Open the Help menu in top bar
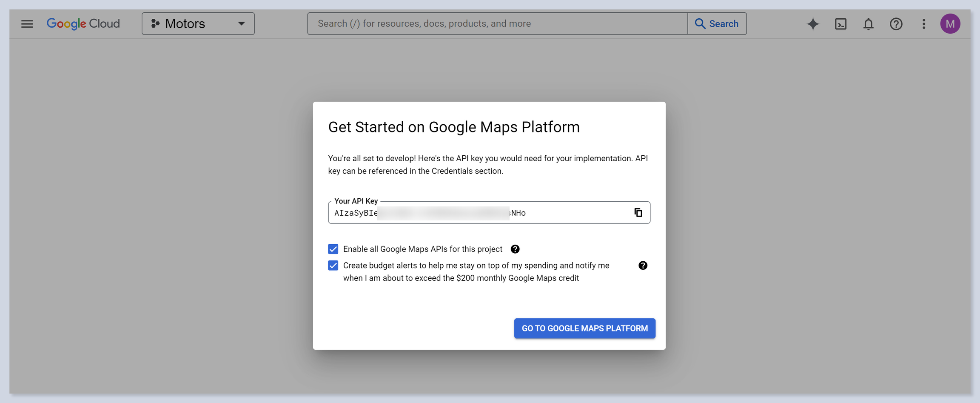Image resolution: width=980 pixels, height=403 pixels. click(896, 24)
